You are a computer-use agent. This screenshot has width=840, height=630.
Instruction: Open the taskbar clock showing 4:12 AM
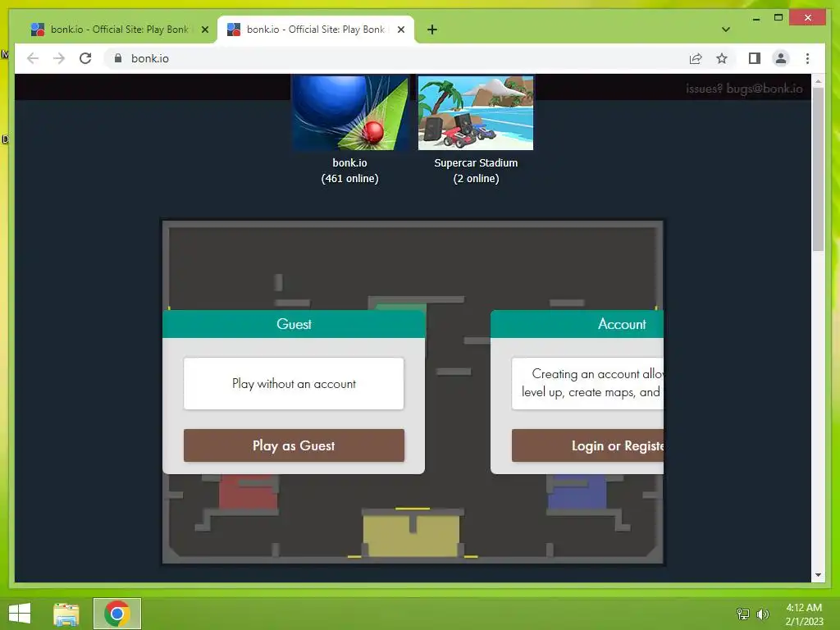click(804, 614)
